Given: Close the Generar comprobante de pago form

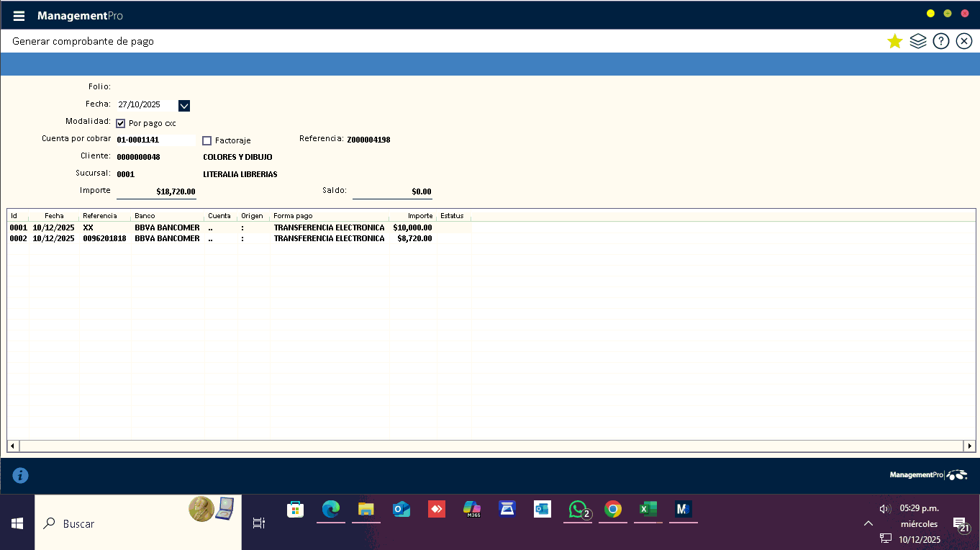Looking at the screenshot, I should point(964,41).
